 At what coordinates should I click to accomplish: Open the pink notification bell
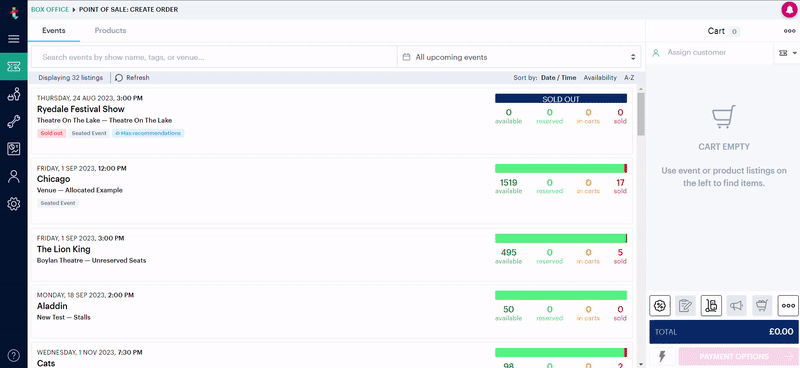pyautogui.click(x=789, y=10)
